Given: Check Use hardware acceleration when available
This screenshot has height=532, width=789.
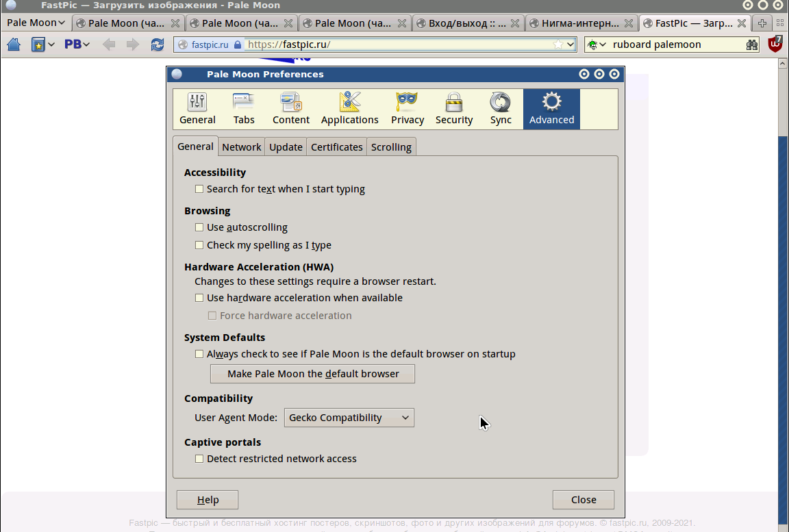Looking at the screenshot, I should point(199,298).
